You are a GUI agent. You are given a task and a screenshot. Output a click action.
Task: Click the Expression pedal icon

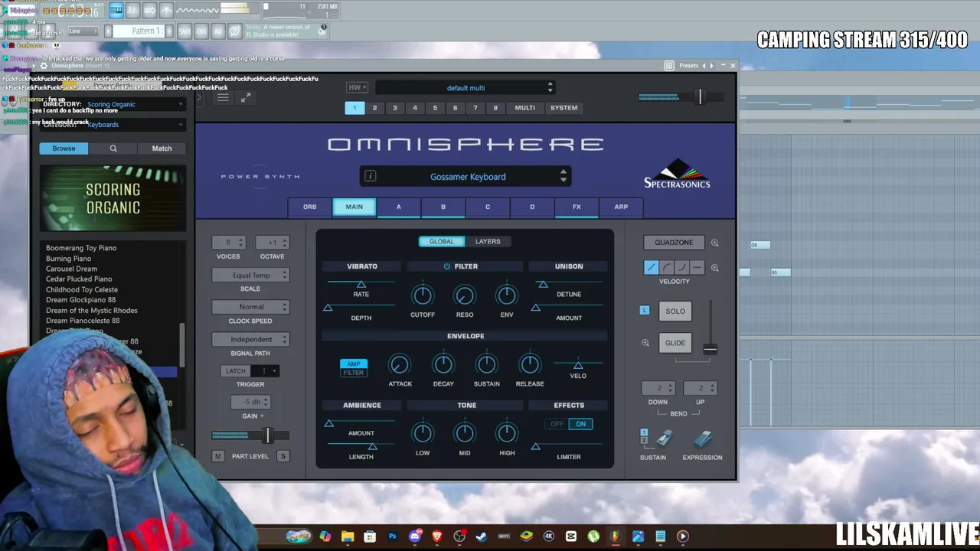tap(703, 439)
